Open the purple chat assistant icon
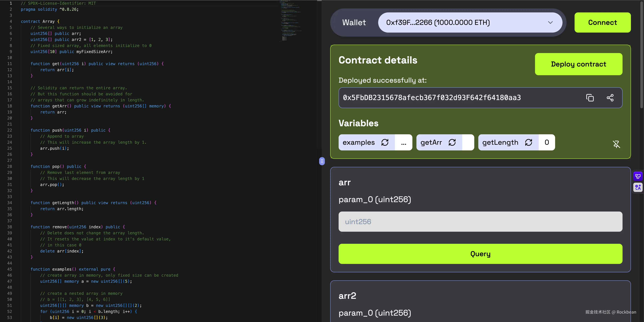This screenshot has width=644, height=322. pyautogui.click(x=638, y=176)
